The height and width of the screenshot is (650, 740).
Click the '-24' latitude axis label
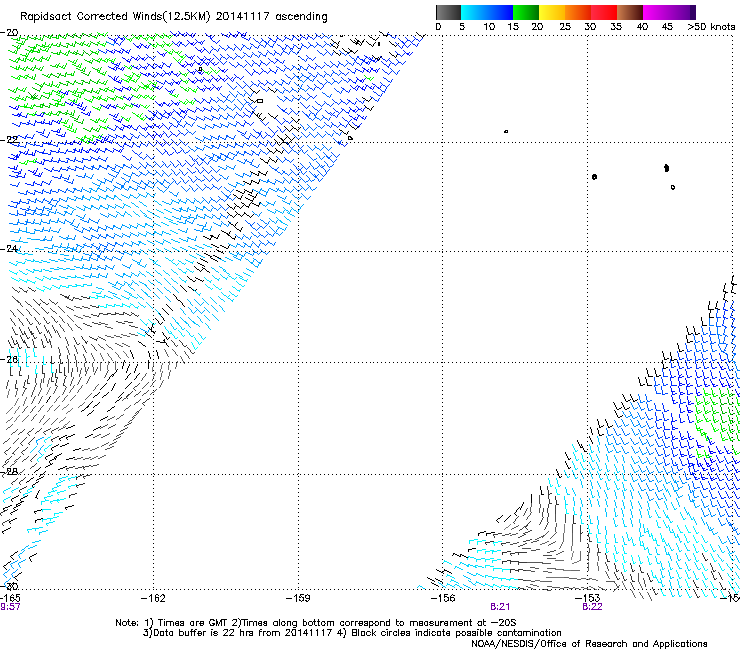coord(9,249)
